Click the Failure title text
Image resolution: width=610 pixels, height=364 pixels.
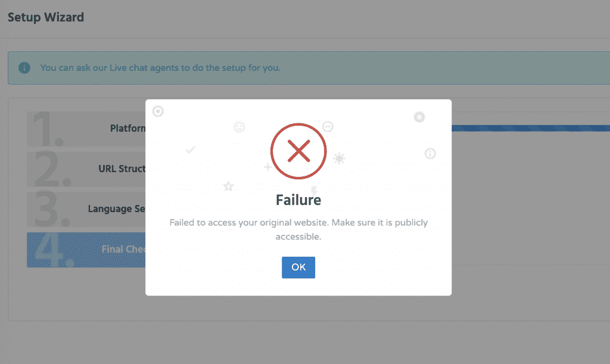click(298, 200)
